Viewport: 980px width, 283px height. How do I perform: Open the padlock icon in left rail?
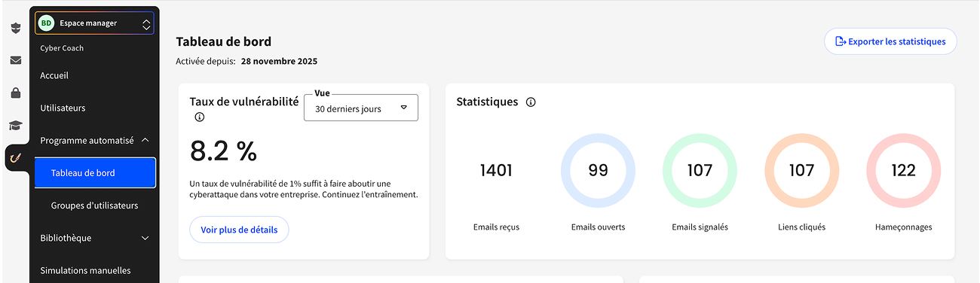tap(15, 93)
